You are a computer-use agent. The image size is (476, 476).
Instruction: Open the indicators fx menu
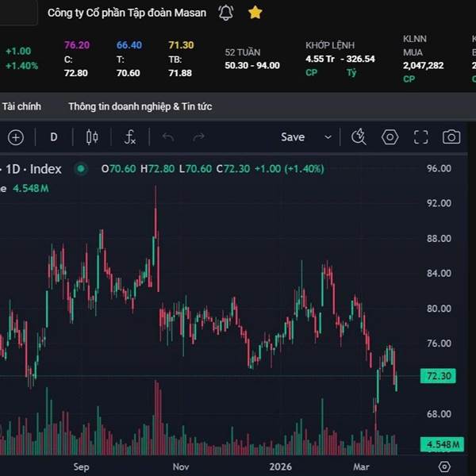[x=130, y=137]
